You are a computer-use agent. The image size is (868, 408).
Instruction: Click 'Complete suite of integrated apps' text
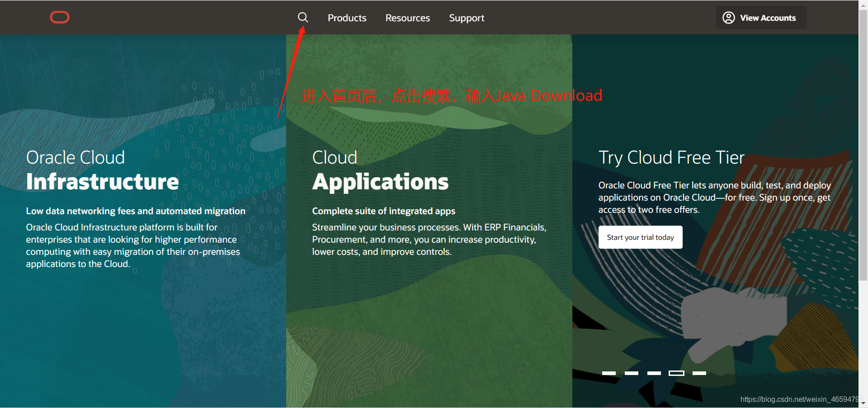tap(384, 211)
